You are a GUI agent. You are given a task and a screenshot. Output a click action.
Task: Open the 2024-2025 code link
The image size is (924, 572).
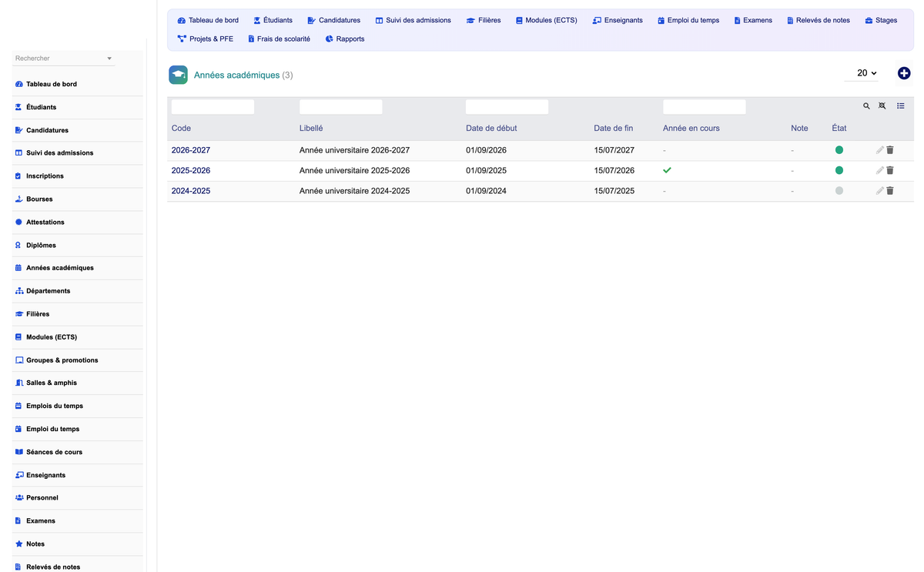point(191,190)
